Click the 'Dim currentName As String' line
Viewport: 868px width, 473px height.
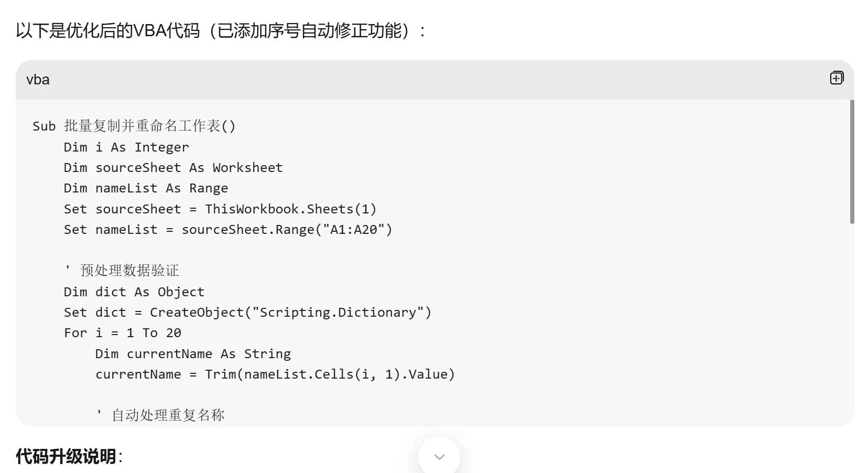(x=192, y=353)
